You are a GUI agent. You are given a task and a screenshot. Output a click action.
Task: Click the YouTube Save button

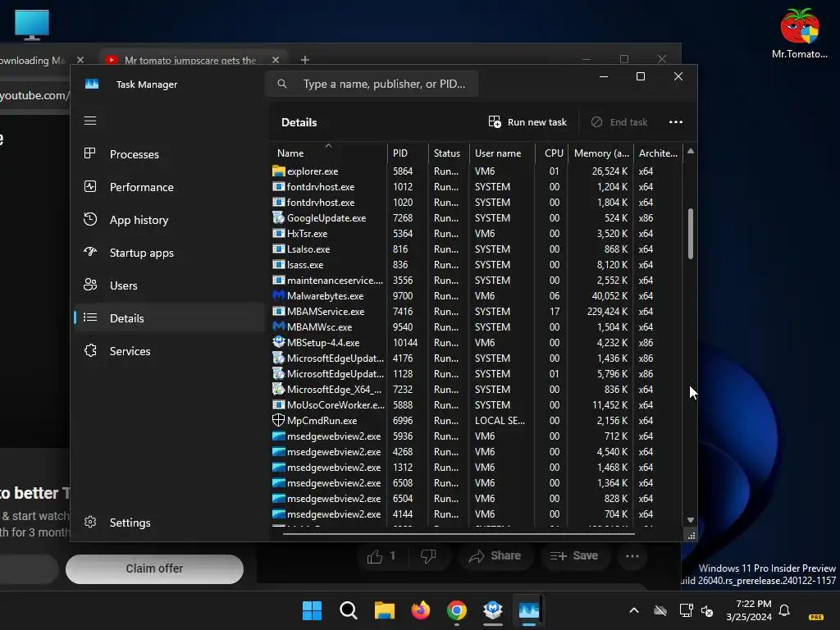pos(573,556)
